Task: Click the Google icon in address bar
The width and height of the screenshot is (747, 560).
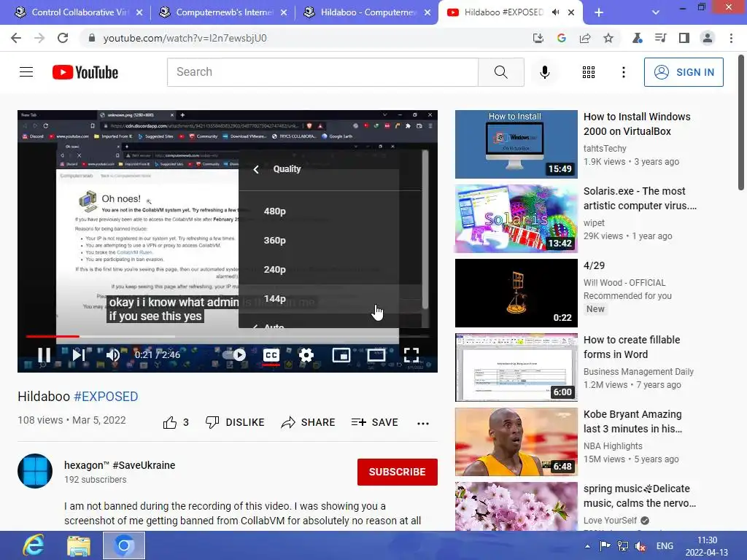Action: click(x=561, y=38)
